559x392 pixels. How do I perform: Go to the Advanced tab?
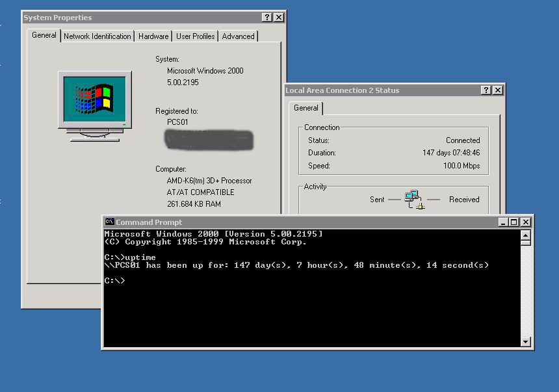click(x=238, y=36)
